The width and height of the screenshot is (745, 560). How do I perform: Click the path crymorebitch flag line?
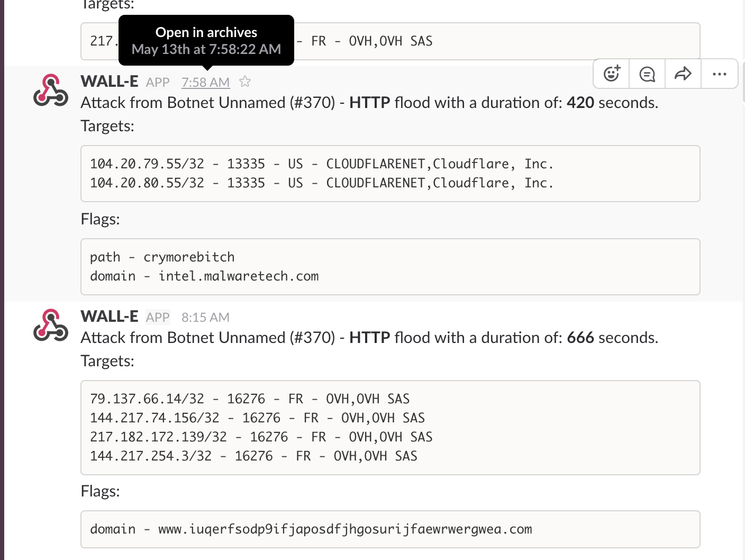[x=162, y=257]
